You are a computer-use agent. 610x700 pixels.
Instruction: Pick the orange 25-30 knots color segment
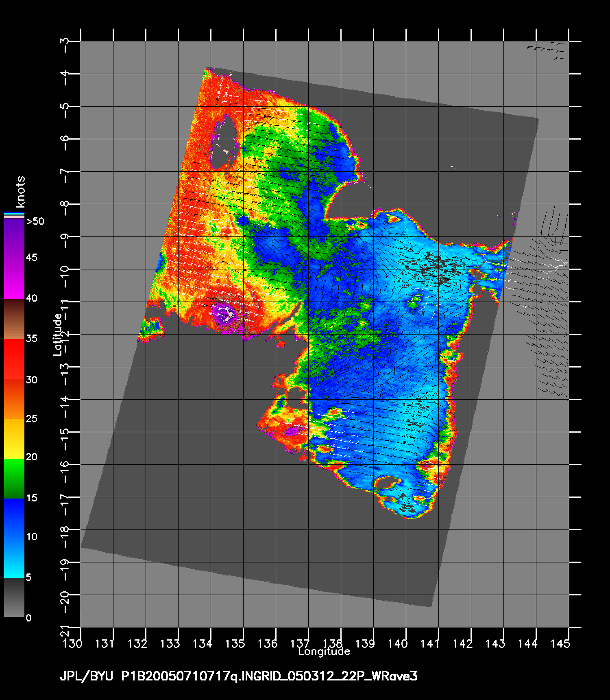pos(14,399)
